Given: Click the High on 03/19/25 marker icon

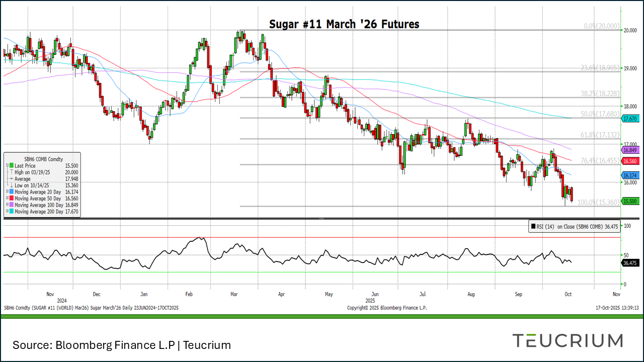Looking at the screenshot, I should click(11, 172).
